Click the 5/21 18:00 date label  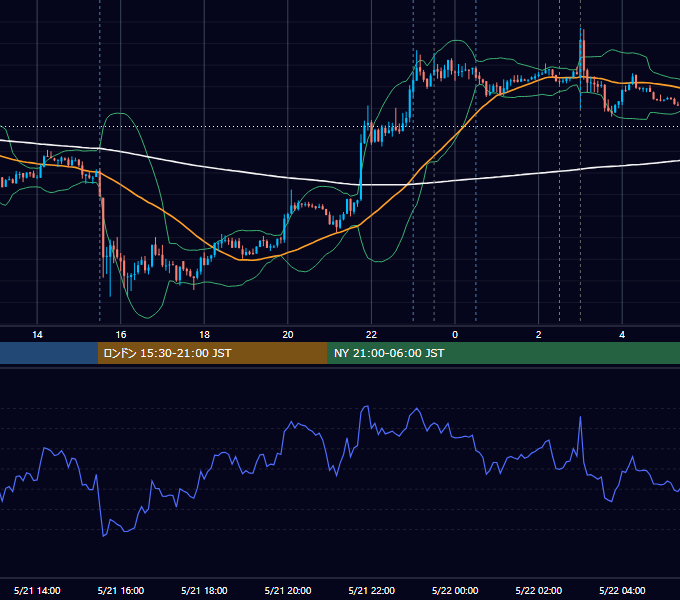coord(204,590)
